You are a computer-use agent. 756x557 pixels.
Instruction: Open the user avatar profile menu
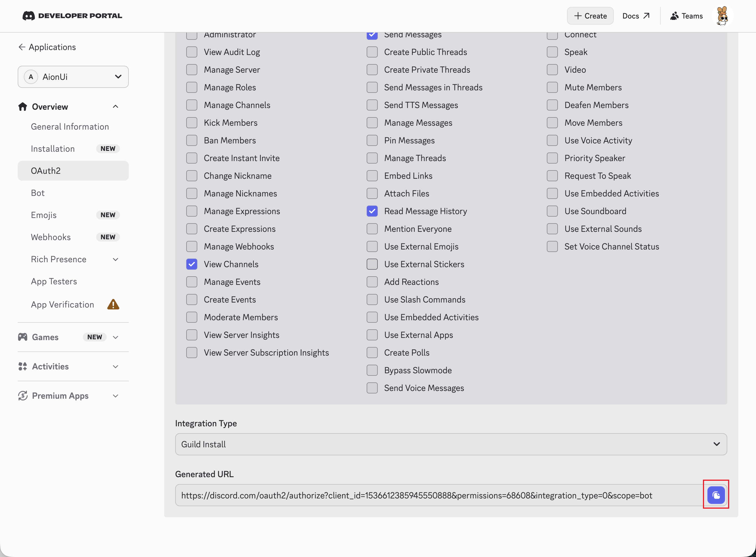pyautogui.click(x=722, y=16)
